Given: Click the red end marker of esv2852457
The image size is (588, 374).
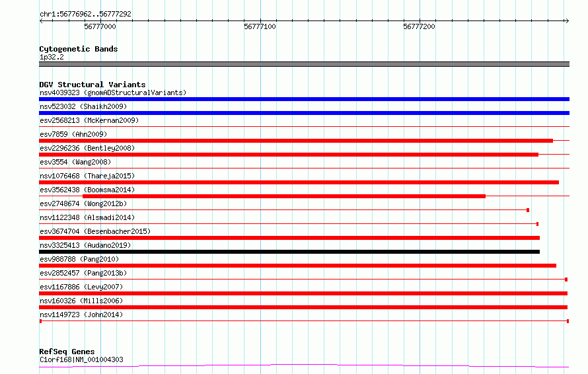Looking at the screenshot, I should click(566, 280).
